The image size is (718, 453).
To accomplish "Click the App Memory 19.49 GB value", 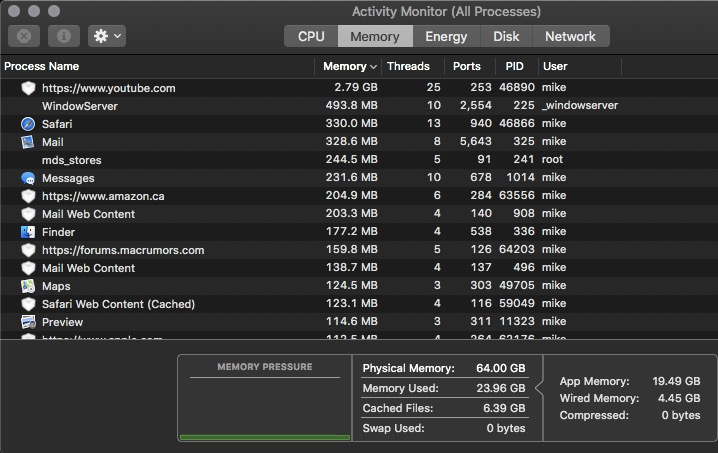I will (x=676, y=381).
